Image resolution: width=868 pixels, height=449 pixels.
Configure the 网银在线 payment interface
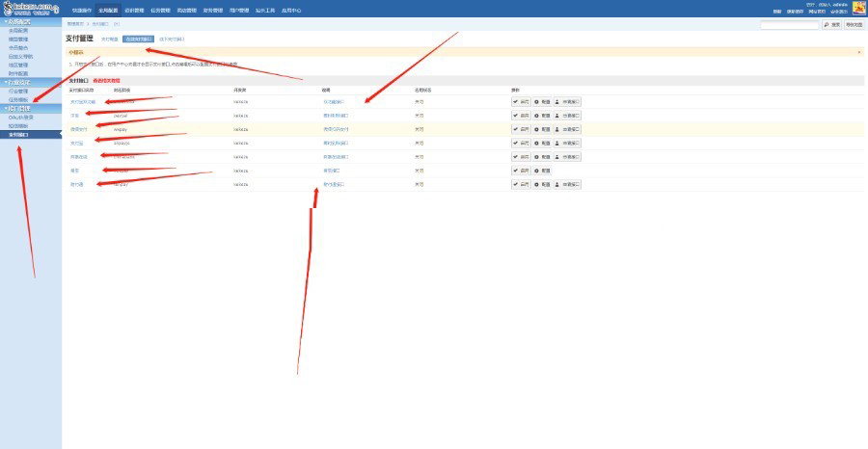tap(542, 157)
